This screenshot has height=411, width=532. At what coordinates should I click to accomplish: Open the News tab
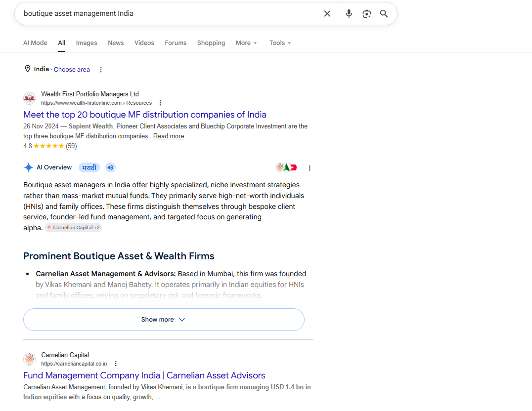click(116, 42)
